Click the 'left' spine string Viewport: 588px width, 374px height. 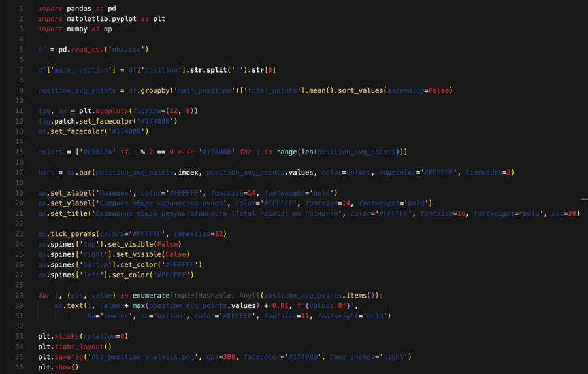(x=91, y=275)
